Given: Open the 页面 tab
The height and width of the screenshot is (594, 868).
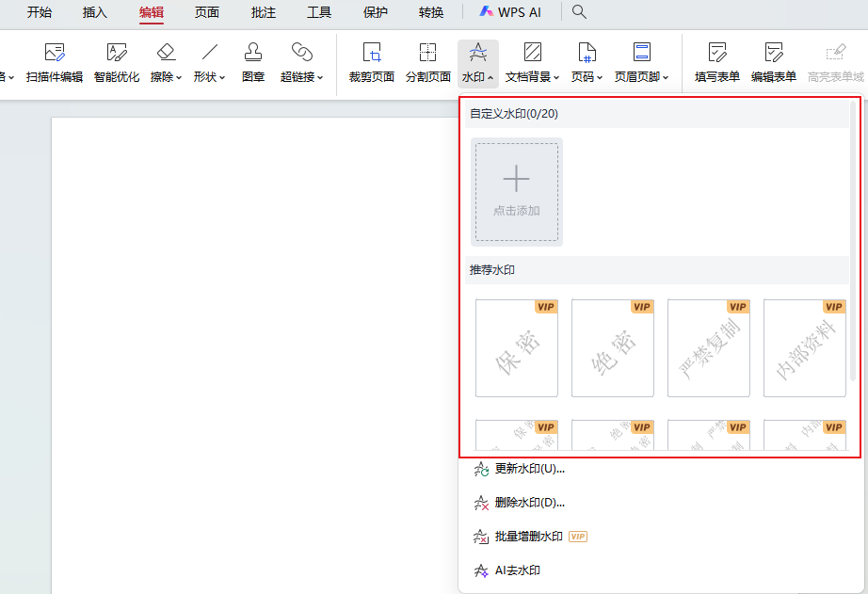Looking at the screenshot, I should point(207,12).
